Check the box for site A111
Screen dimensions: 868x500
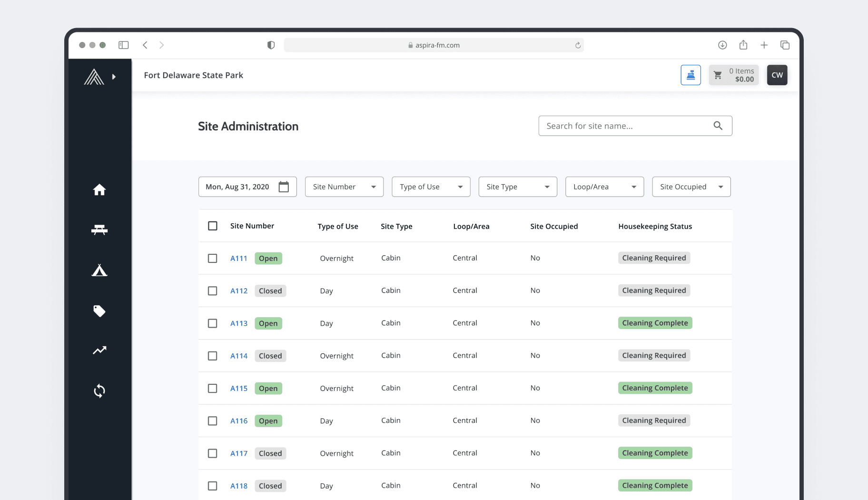[x=213, y=258]
